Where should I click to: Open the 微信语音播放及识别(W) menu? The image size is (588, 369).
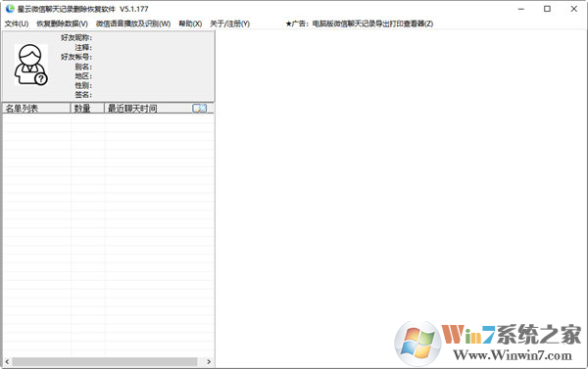(x=133, y=23)
